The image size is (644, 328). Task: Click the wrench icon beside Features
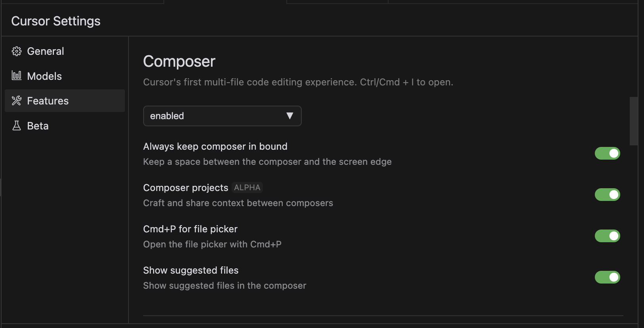[16, 100]
